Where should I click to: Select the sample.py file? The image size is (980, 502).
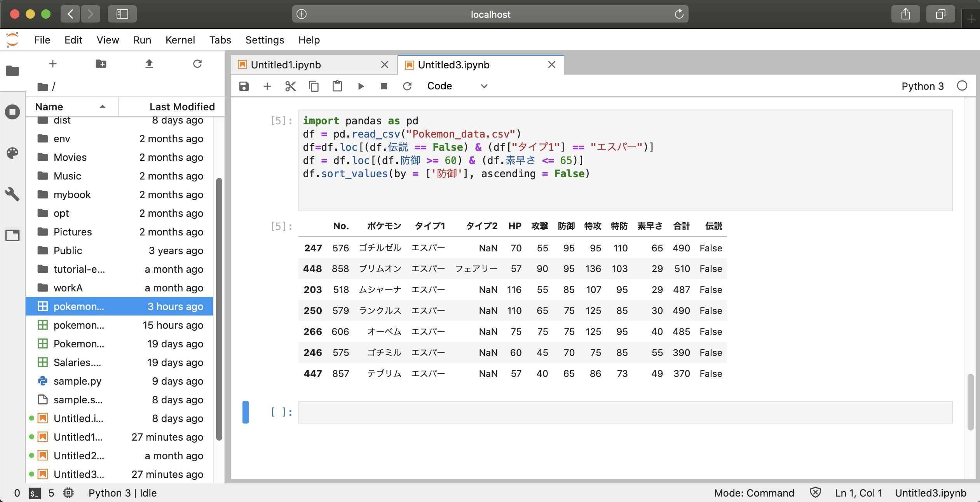click(x=119, y=381)
